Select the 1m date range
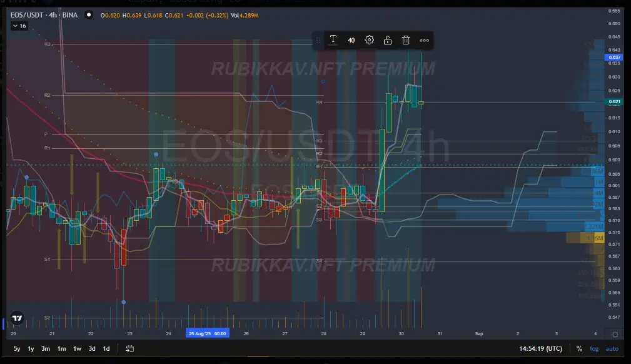 [61, 349]
